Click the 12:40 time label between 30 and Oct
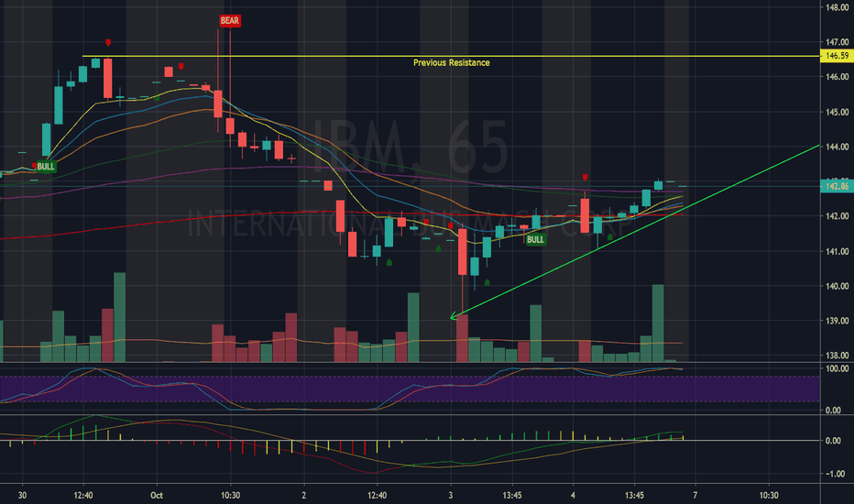 tap(83, 495)
